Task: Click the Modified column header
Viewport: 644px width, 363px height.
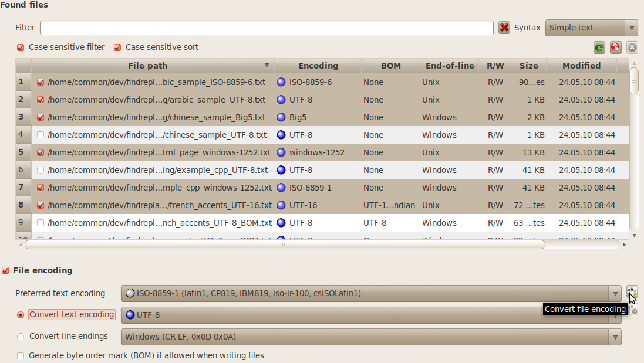Action: pos(581,66)
